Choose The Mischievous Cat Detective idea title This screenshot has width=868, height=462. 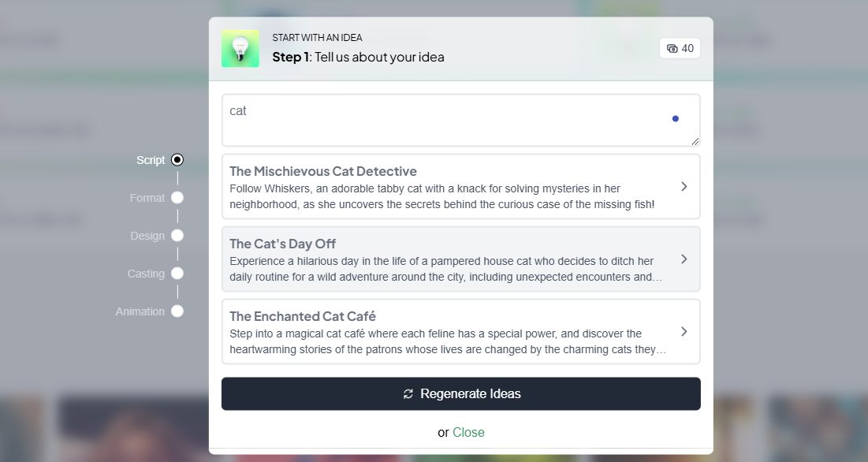(323, 172)
